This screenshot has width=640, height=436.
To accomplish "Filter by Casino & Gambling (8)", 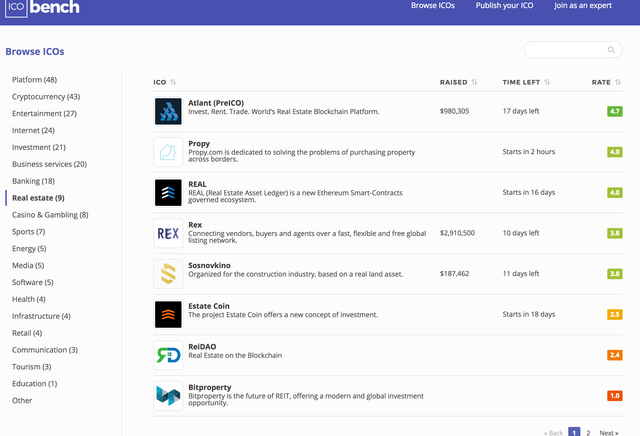I will tap(50, 215).
